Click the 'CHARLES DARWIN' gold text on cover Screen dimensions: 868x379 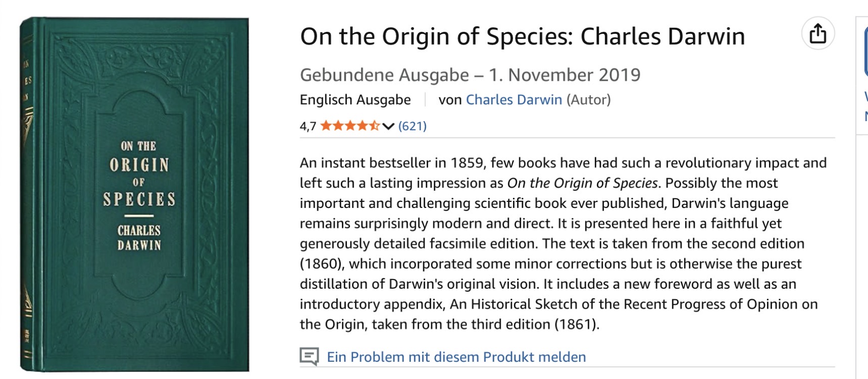(x=139, y=238)
